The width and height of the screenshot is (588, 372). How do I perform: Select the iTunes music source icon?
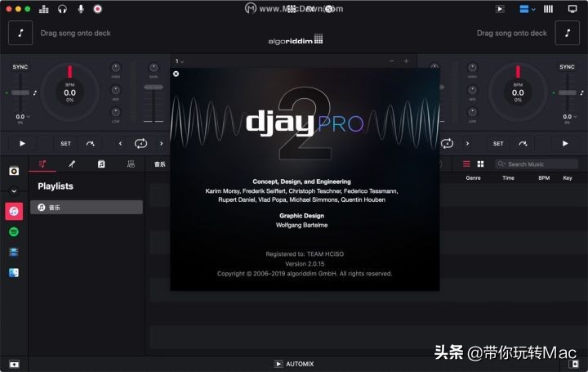pyautogui.click(x=14, y=211)
